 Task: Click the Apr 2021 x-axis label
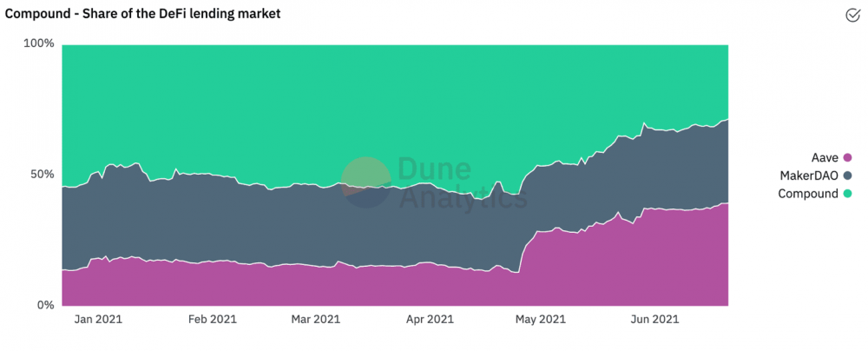[x=429, y=320]
